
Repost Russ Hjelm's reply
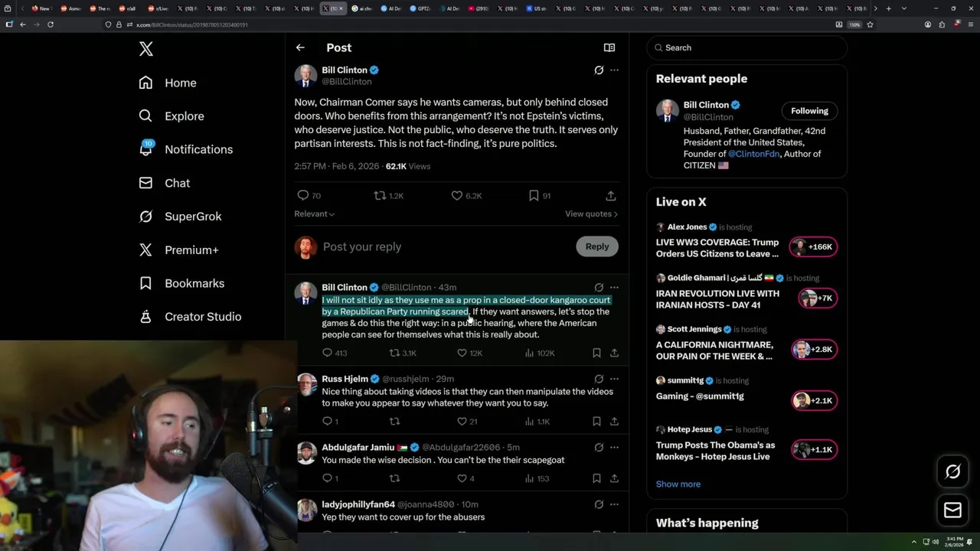[x=394, y=421]
